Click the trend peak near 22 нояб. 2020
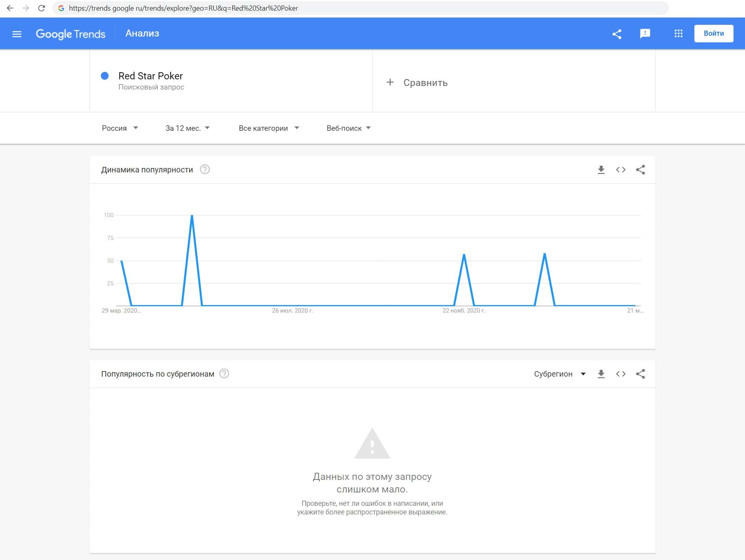This screenshot has width=745, height=560. [464, 255]
